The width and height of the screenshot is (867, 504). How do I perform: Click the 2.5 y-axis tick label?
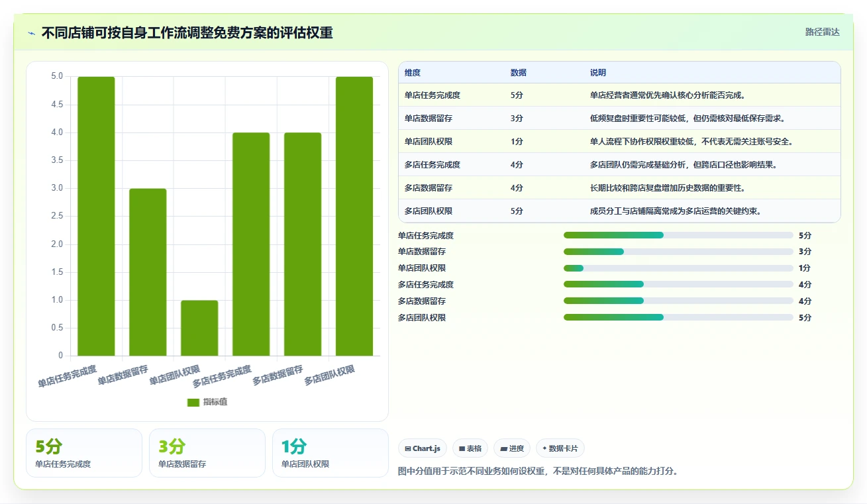58,217
